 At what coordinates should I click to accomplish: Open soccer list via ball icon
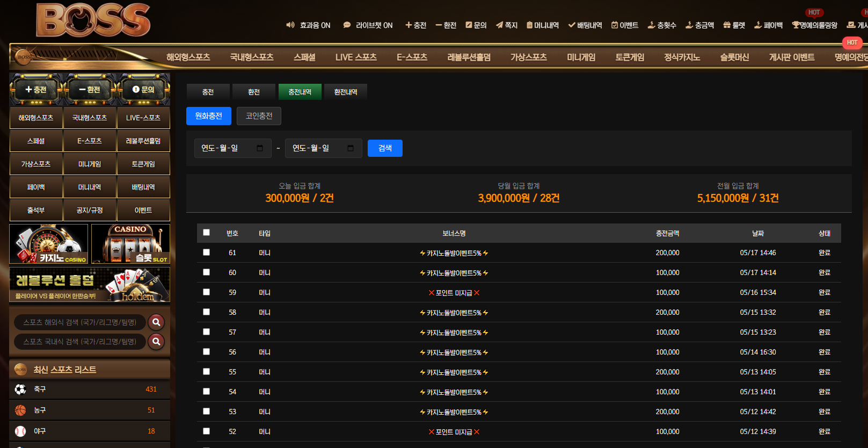20,389
